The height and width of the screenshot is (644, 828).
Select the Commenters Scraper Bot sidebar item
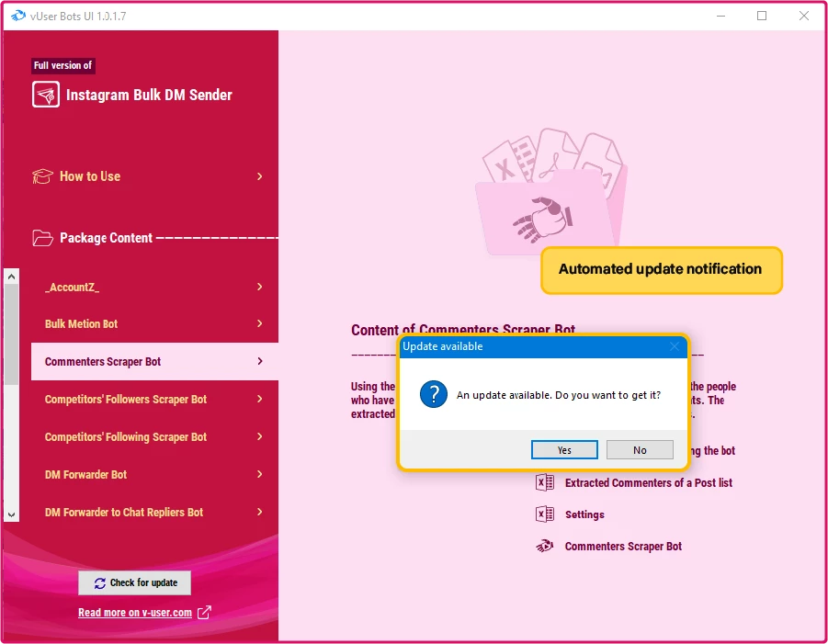(154, 361)
